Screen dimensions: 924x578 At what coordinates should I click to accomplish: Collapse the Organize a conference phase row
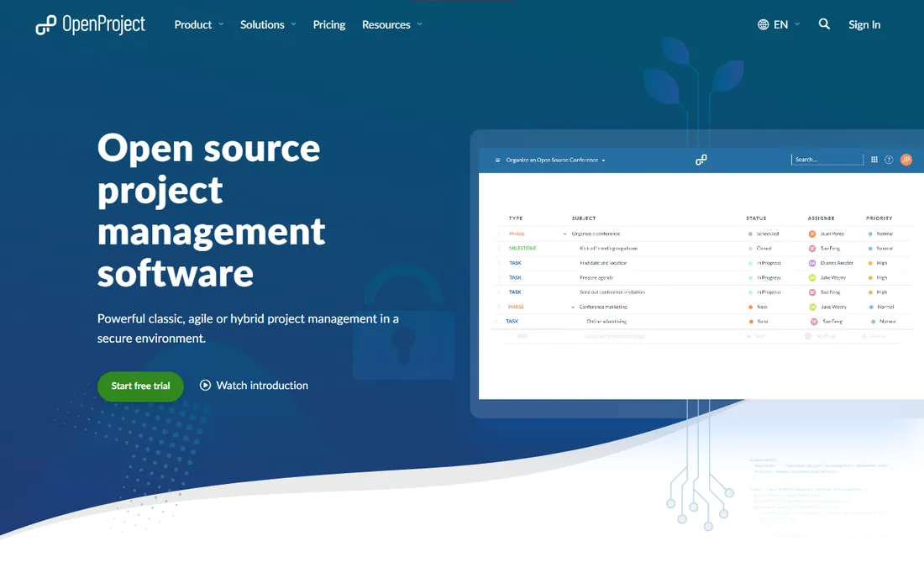(x=564, y=234)
